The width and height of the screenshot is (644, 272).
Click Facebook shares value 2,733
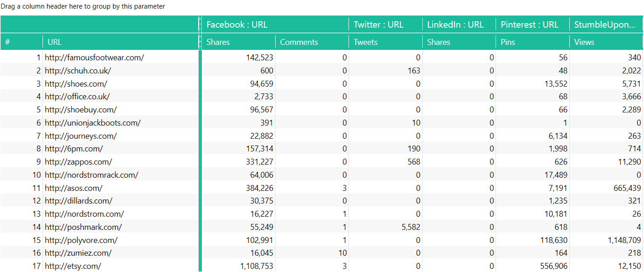coord(239,97)
